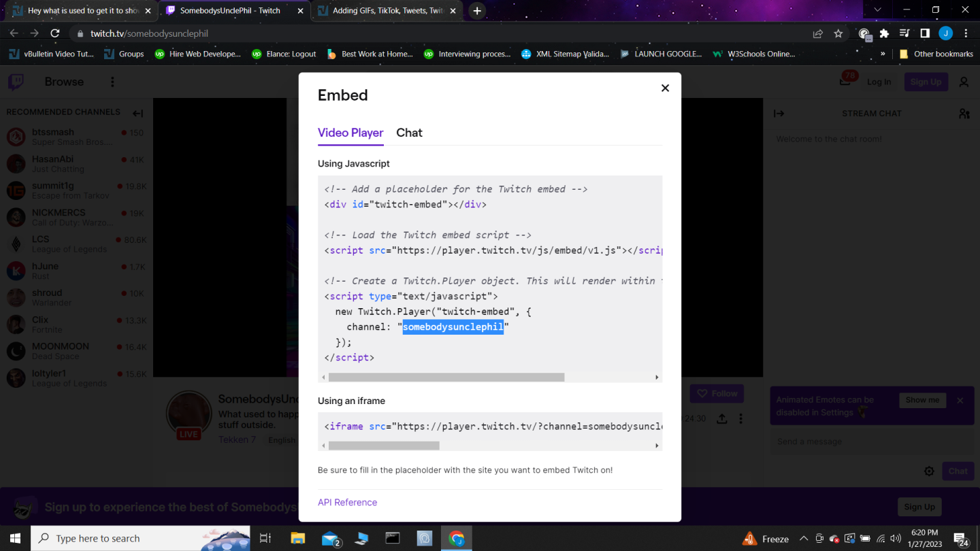980x551 pixels.
Task: Open Chrome extensions puzzle icon
Action: [884, 33]
